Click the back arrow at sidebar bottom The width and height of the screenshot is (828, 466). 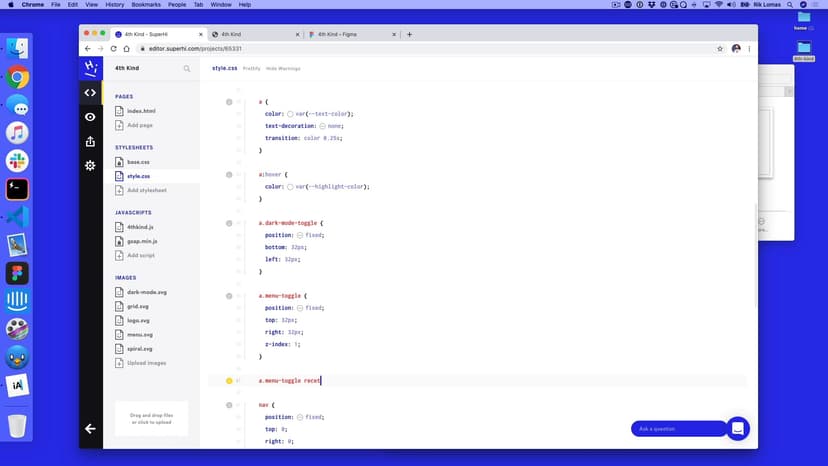tap(90, 428)
